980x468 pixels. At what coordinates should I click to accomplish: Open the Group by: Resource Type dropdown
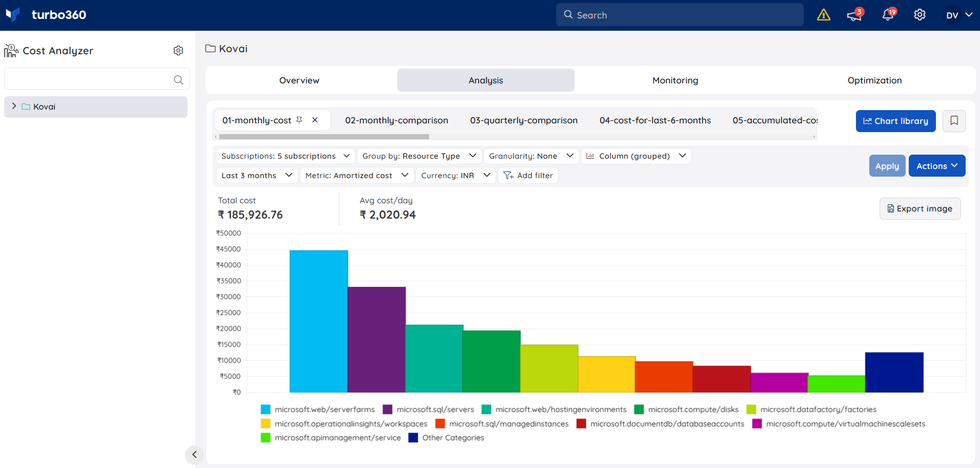(x=419, y=156)
